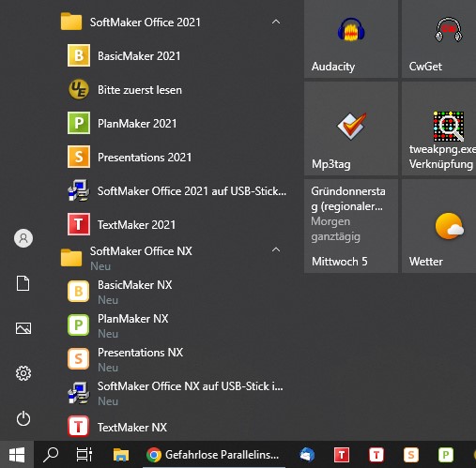Open the Mp3tag tile
Image resolution: width=476 pixels, height=468 pixels.
pos(351,128)
